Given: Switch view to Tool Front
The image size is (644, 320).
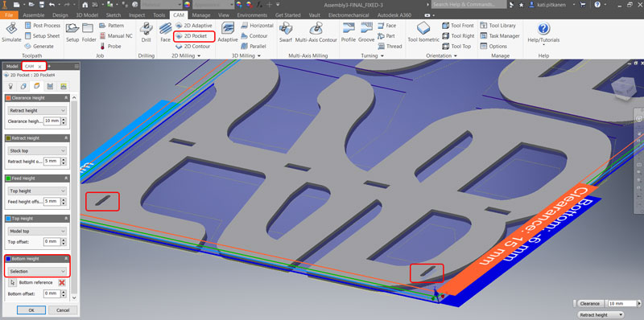Looking at the screenshot, I should [458, 26].
